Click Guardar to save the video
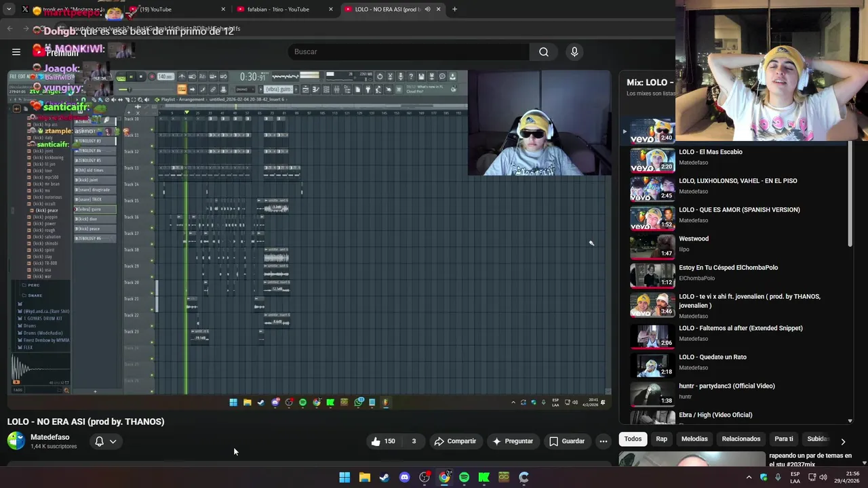Viewport: 868px width, 488px height. click(567, 441)
